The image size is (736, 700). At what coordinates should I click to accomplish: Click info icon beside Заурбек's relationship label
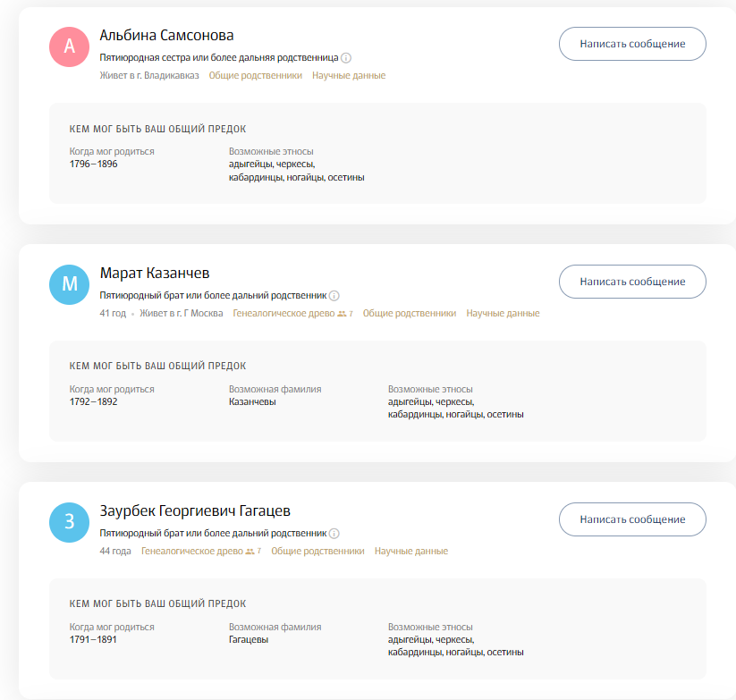coord(334,534)
